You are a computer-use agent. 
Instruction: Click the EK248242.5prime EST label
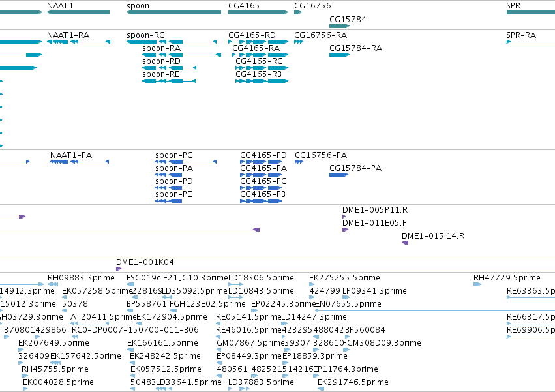(x=165, y=357)
